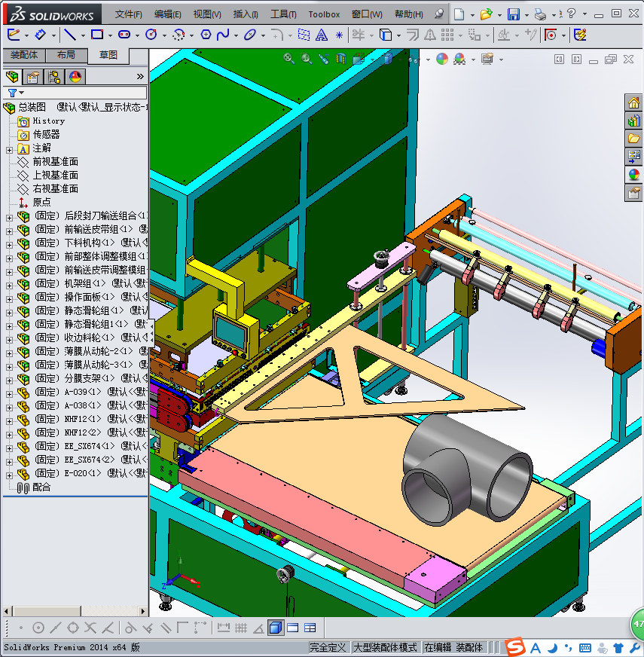Toggle the center point snap

tap(38, 628)
